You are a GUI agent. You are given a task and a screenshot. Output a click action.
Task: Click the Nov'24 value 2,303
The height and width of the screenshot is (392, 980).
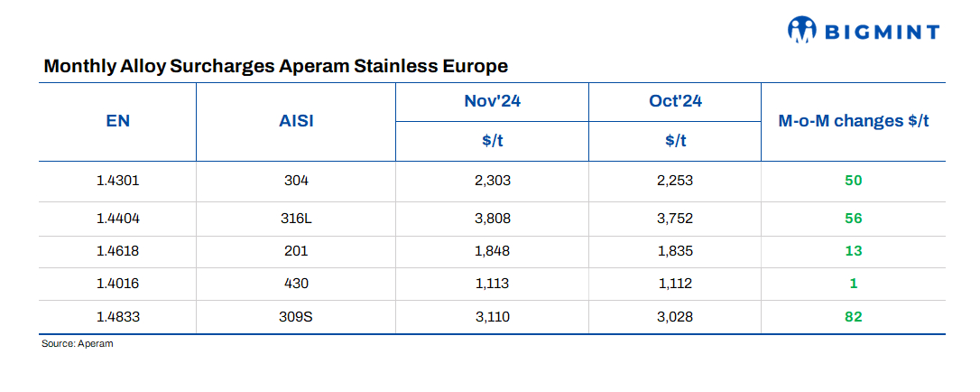coord(492,180)
